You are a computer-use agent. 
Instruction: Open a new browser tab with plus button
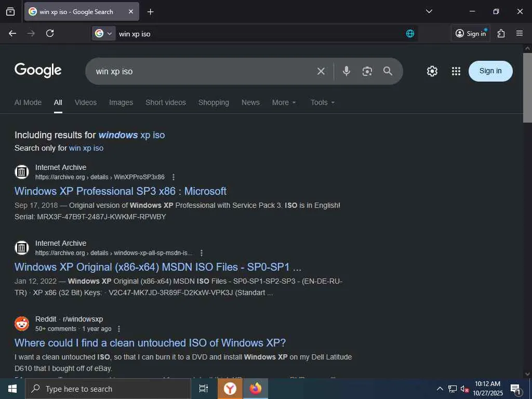coord(150,12)
